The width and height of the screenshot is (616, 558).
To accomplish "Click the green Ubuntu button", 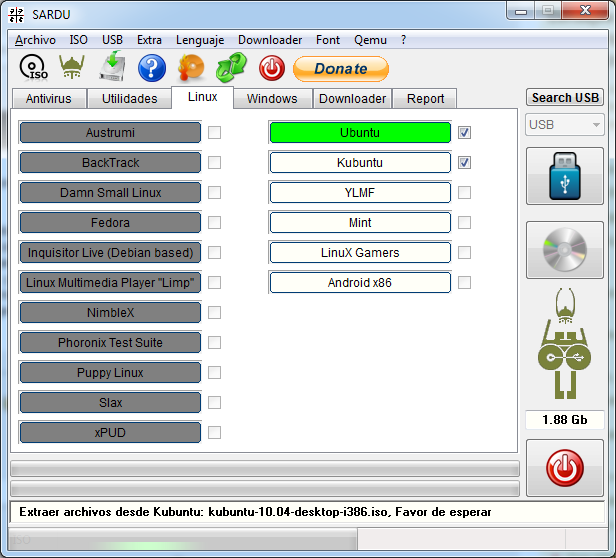I will pyautogui.click(x=360, y=132).
